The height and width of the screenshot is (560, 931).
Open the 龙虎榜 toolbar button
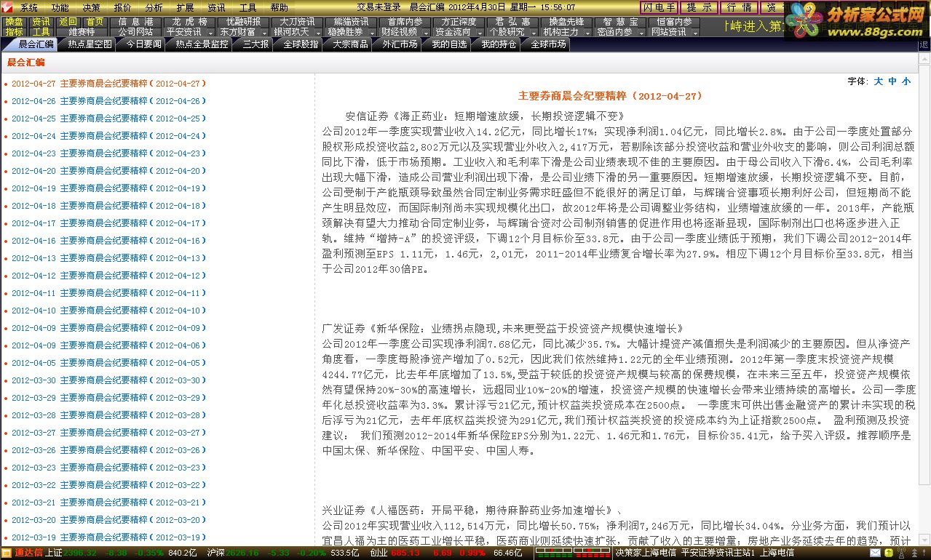pos(189,22)
